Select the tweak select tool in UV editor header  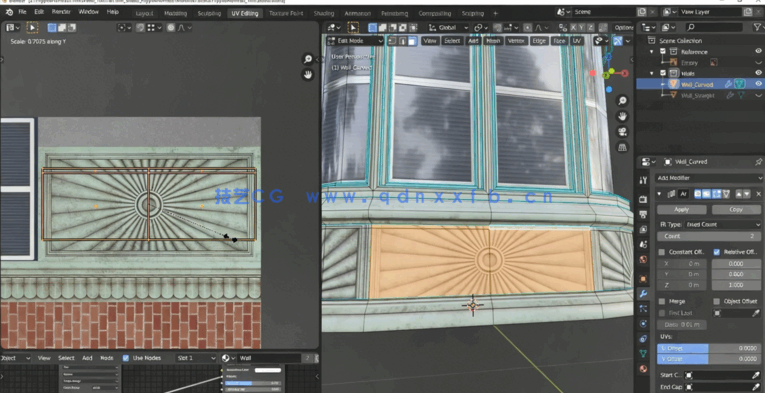[x=32, y=28]
